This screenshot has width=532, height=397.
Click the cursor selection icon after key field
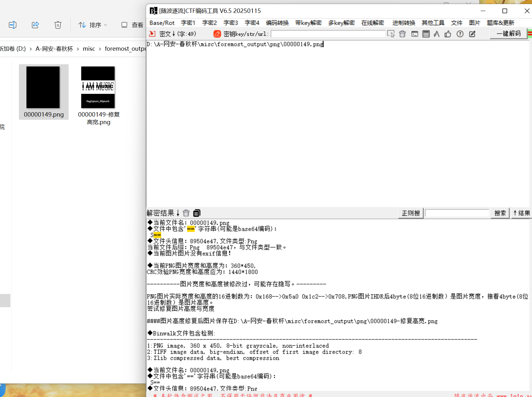(x=391, y=34)
